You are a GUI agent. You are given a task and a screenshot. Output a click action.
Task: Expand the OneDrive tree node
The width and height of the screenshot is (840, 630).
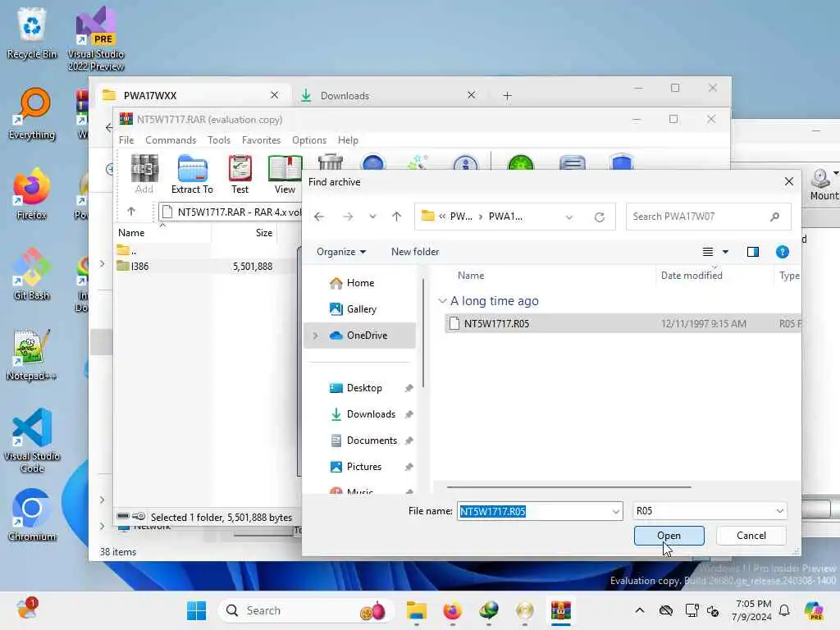click(x=316, y=336)
